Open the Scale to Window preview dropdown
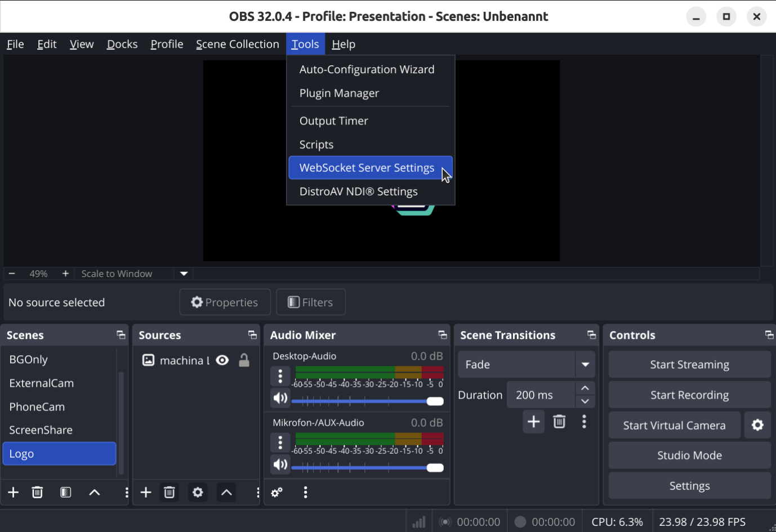776x532 pixels. tap(183, 274)
